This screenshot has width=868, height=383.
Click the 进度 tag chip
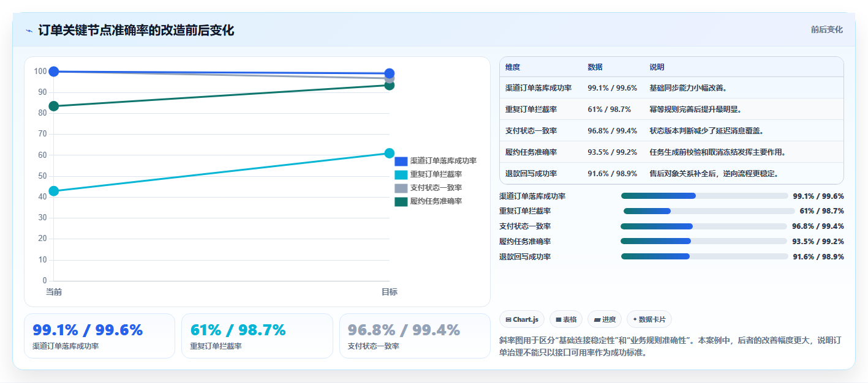pyautogui.click(x=605, y=319)
